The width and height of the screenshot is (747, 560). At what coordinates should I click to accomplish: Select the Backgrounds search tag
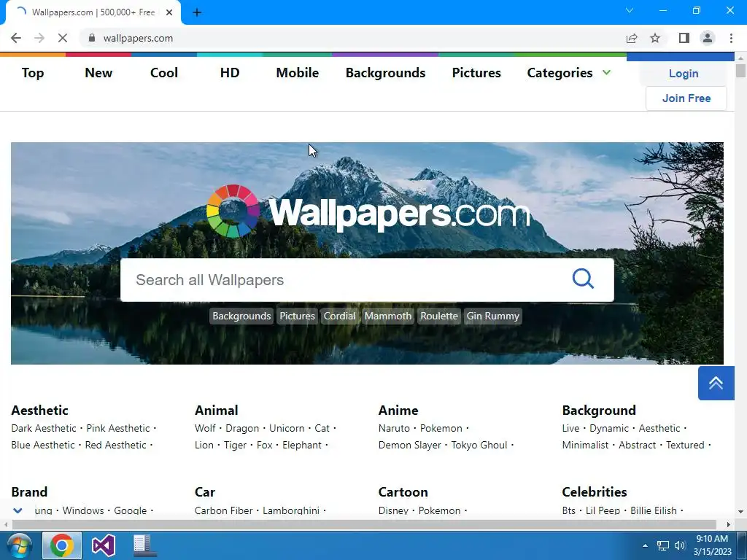pos(241,316)
